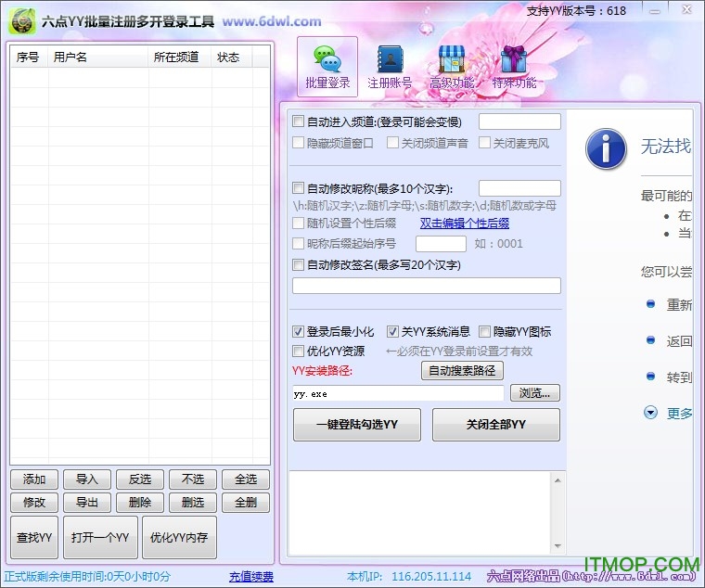Image resolution: width=705 pixels, height=588 pixels.
Task: Enable 优化YY资源 checkbox
Action: [x=298, y=351]
